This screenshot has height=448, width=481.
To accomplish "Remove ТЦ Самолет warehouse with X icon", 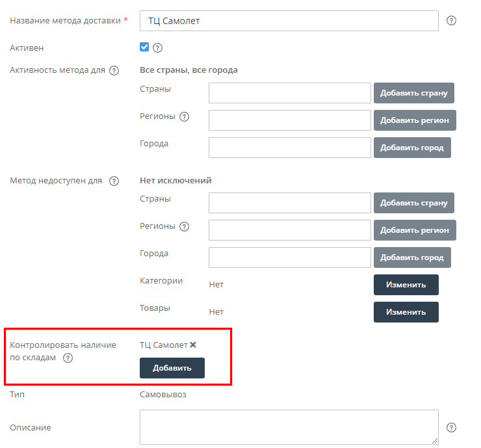I will tap(193, 345).
